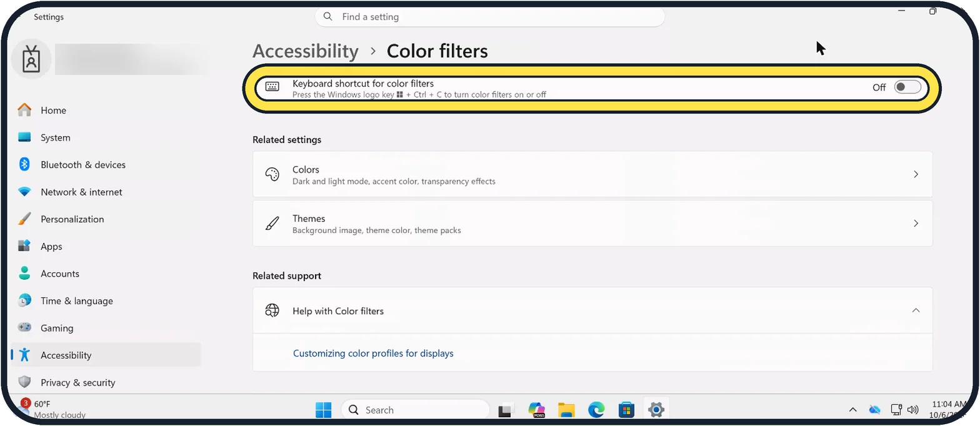
Task: Click the globe help icon
Action: [x=272, y=310]
